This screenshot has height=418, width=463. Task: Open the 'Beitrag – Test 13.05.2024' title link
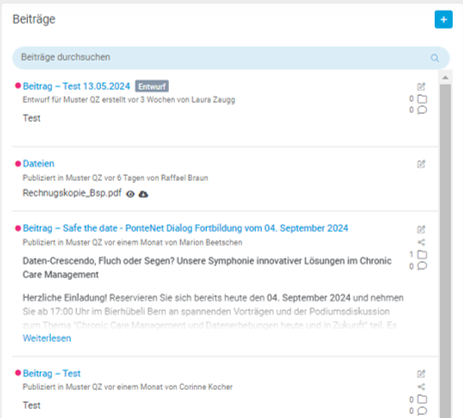[76, 86]
